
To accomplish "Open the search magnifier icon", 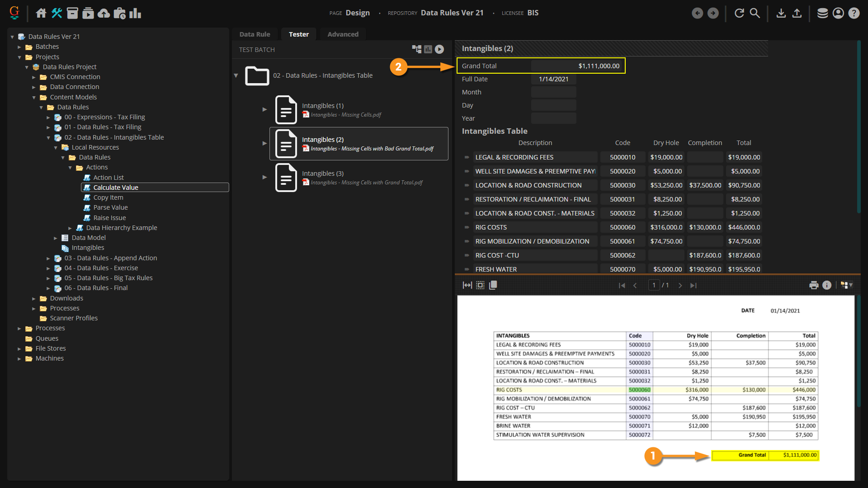I will pyautogui.click(x=755, y=13).
